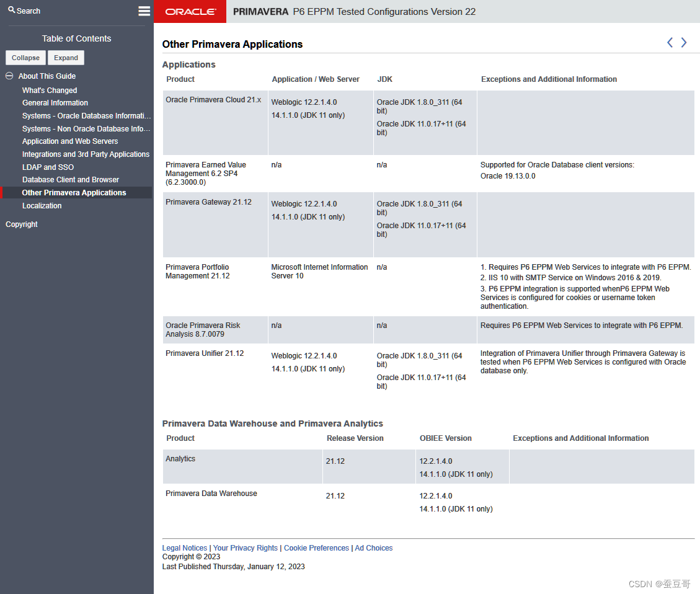Click the Table of Contents heading
The width and height of the screenshot is (700, 594).
(76, 38)
